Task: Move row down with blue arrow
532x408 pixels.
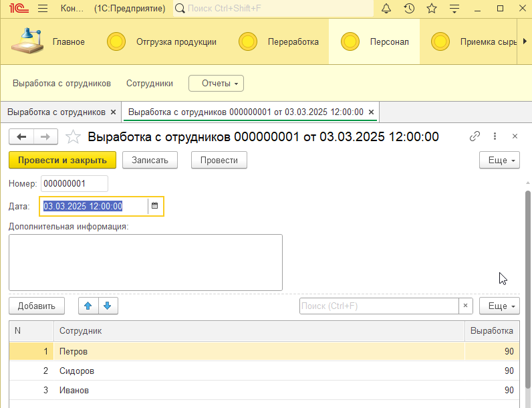Action: click(108, 306)
